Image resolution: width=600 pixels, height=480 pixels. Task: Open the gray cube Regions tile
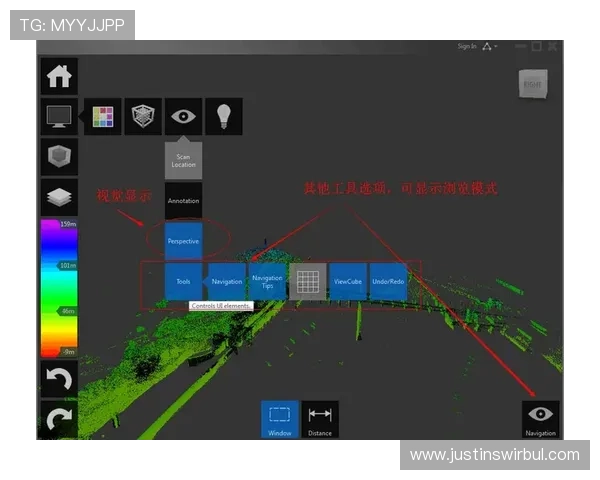[59, 157]
